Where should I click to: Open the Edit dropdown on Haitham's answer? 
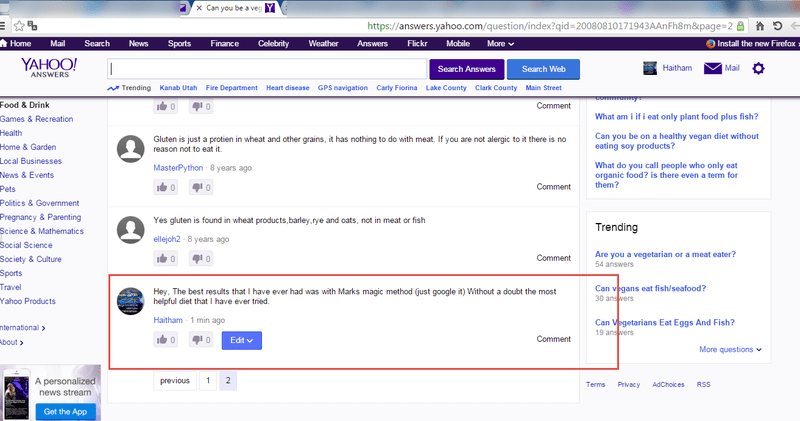click(242, 340)
